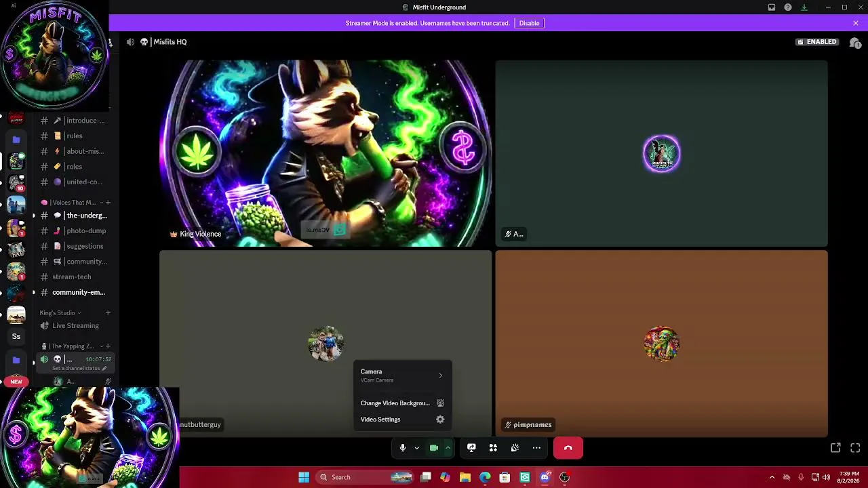The image size is (868, 488).
Task: Mute the microphone in the call controls
Action: [402, 448]
